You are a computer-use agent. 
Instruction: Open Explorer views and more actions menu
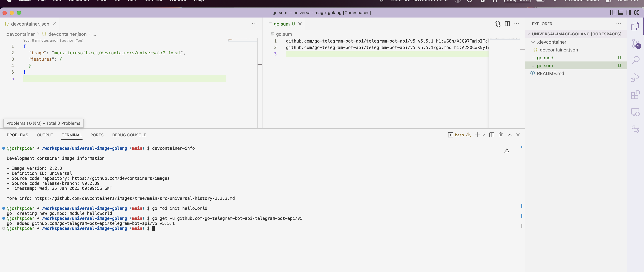pos(619,24)
